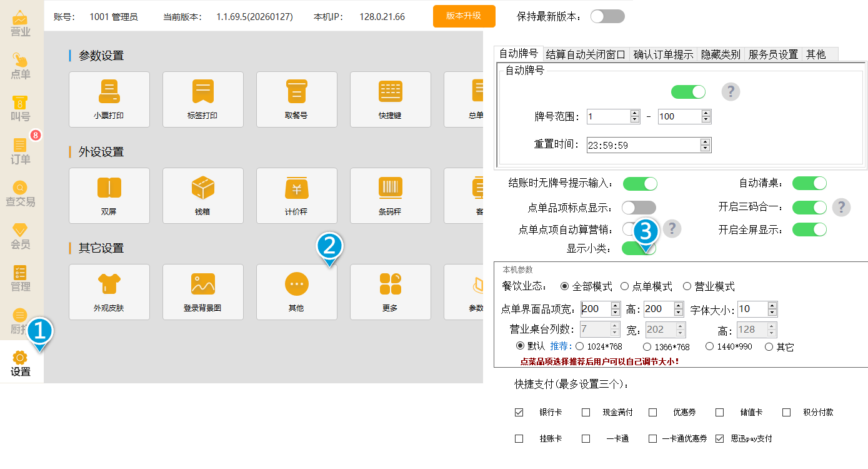This screenshot has width=868, height=469.
Task: Switch to the 服务员设置 tab
Action: click(772, 54)
